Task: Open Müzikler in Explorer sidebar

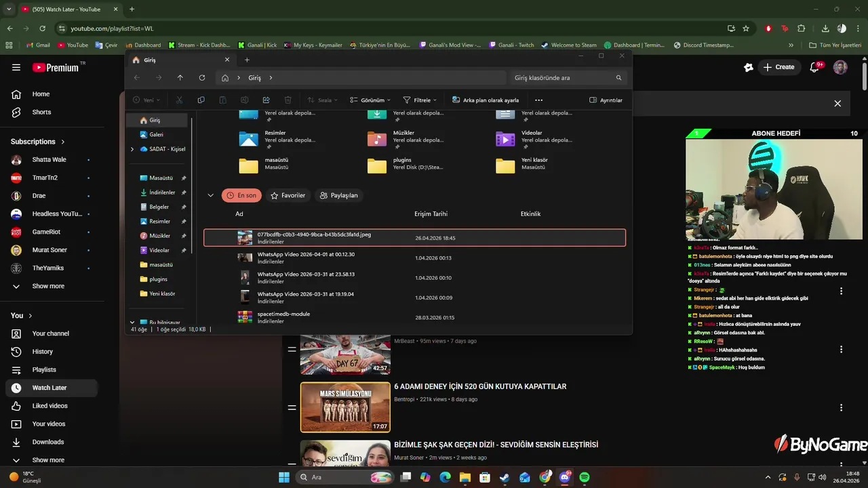Action: coord(160,236)
